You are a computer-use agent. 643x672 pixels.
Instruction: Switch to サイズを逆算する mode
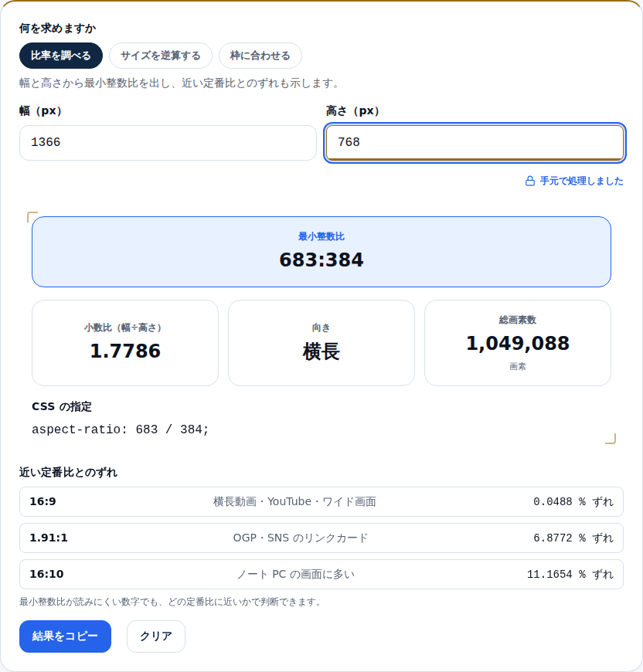click(161, 56)
